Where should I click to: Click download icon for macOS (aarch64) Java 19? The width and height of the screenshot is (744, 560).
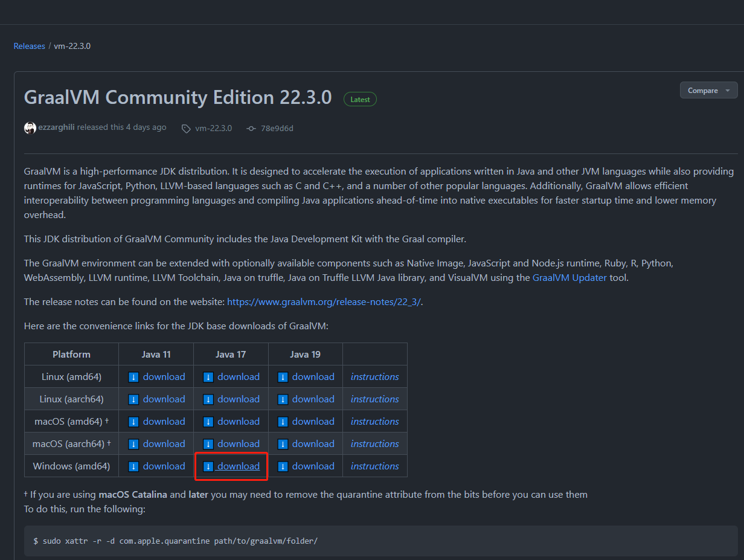click(x=283, y=444)
